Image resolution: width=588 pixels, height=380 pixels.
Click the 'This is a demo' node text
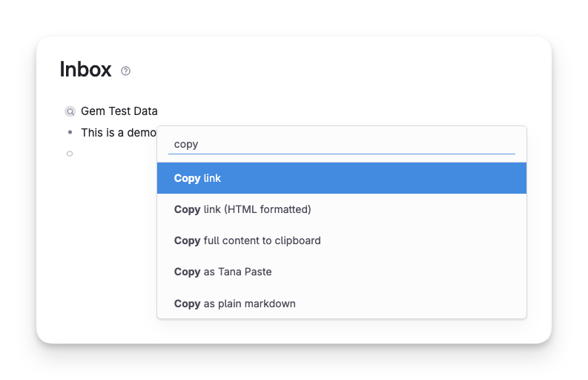[118, 133]
